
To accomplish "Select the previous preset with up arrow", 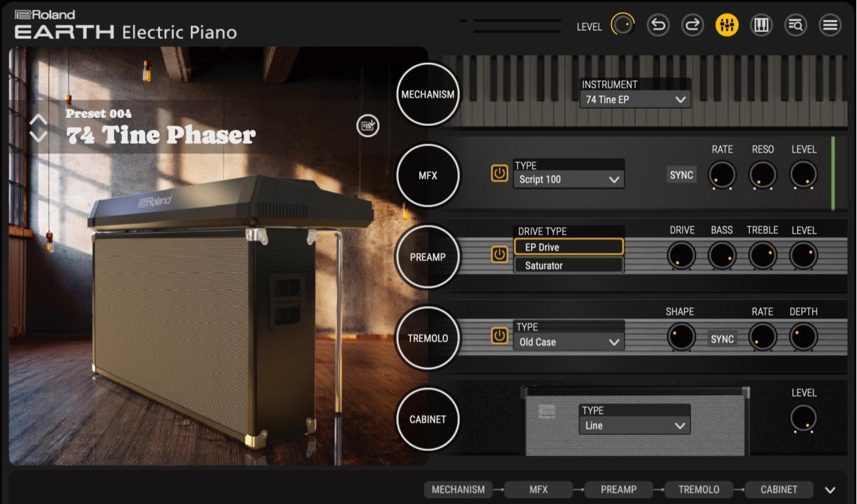I will (38, 120).
